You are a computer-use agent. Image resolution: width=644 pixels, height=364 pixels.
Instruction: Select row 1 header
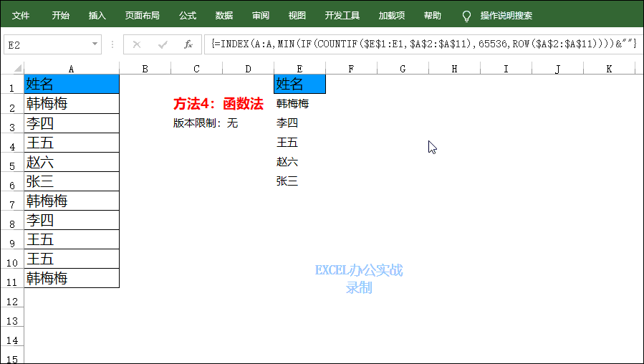[x=12, y=85]
